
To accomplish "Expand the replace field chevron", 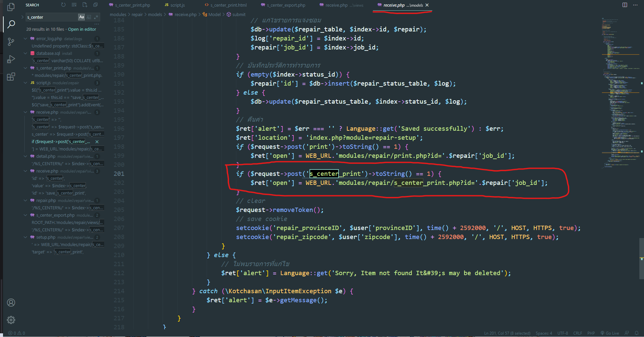I will coord(22,17).
